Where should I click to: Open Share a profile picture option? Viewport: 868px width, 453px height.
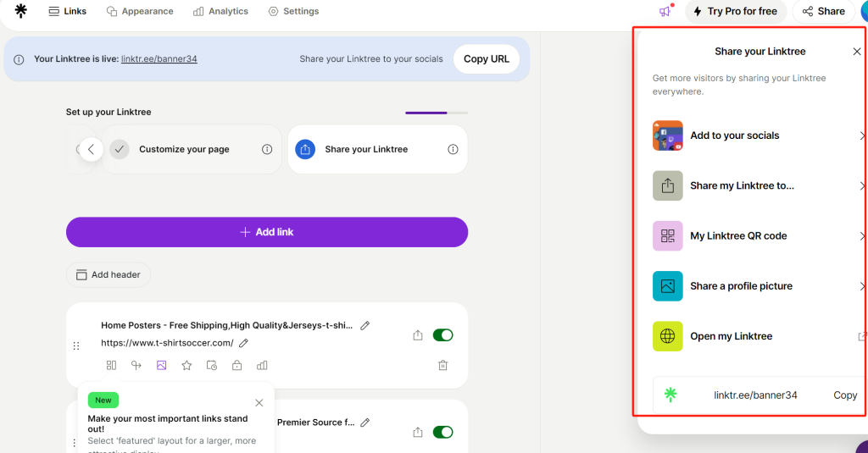tap(759, 286)
